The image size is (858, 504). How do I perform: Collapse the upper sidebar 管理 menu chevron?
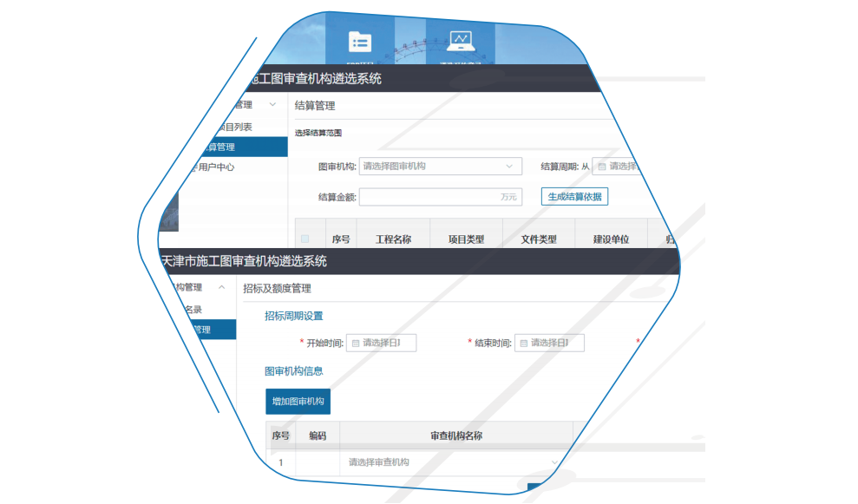[272, 105]
